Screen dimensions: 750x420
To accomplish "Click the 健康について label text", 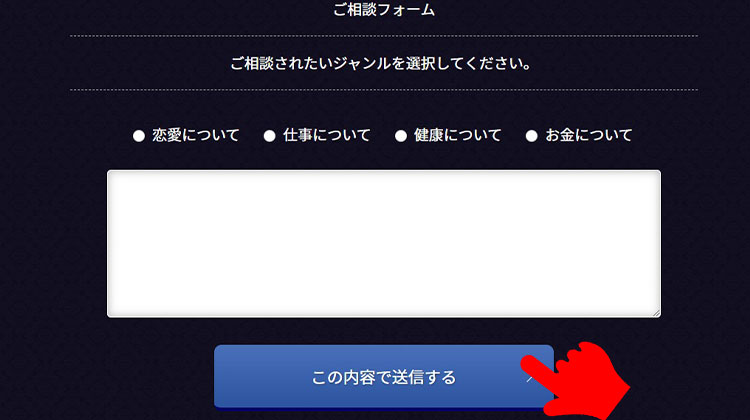I will [x=458, y=135].
